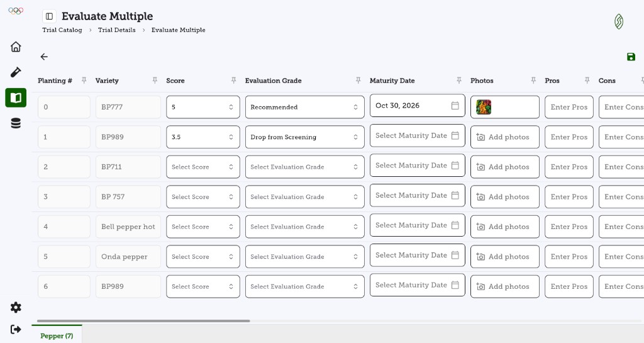
Task: Click camera icon in Bell pepper hot row
Action: click(x=480, y=227)
